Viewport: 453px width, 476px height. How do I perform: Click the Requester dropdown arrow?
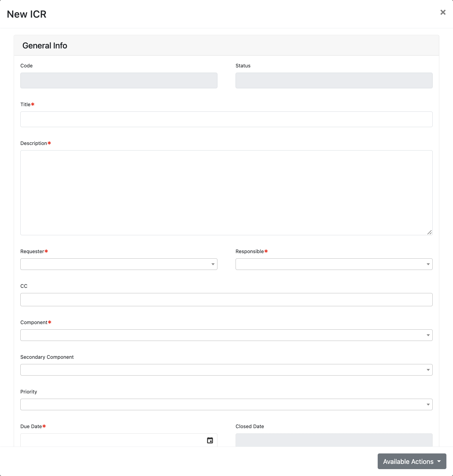point(213,264)
